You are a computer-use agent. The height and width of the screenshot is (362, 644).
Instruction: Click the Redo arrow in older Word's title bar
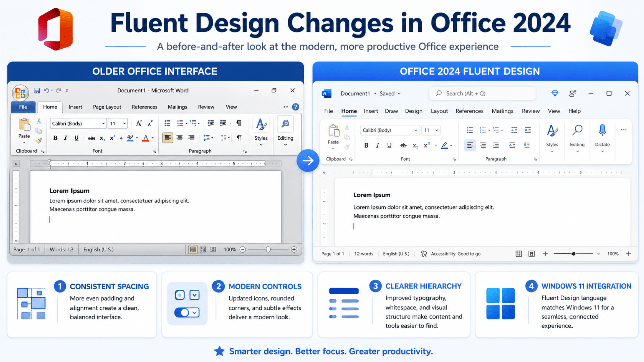(x=58, y=91)
